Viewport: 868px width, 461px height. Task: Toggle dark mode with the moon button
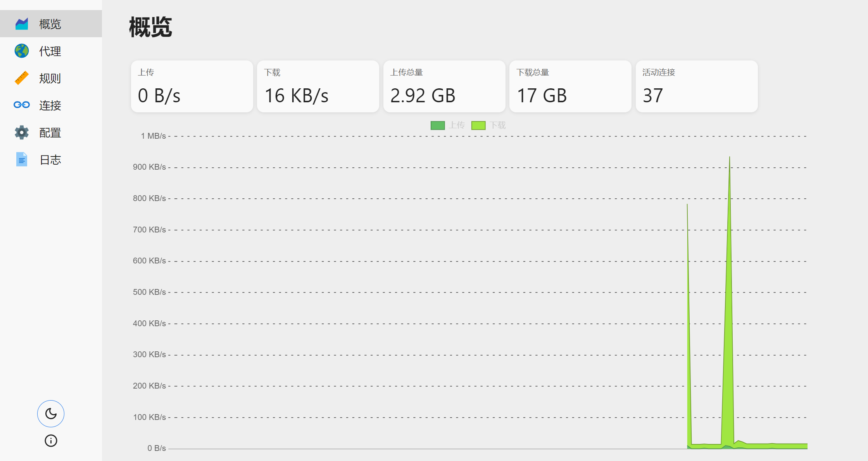tap(51, 414)
